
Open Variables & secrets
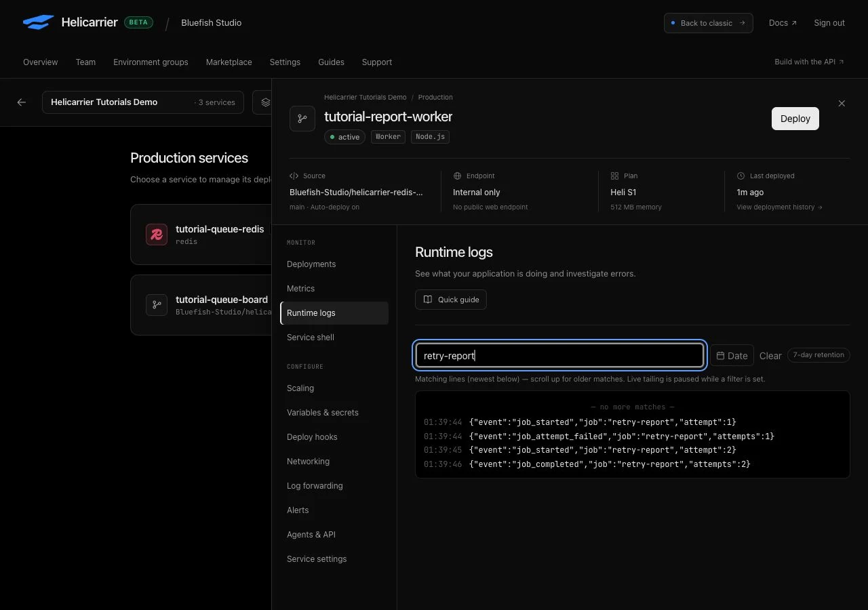coord(334,413)
